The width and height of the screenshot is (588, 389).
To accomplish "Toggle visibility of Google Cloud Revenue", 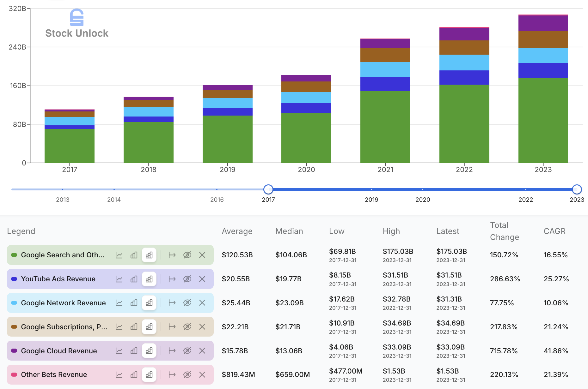I will pos(187,351).
